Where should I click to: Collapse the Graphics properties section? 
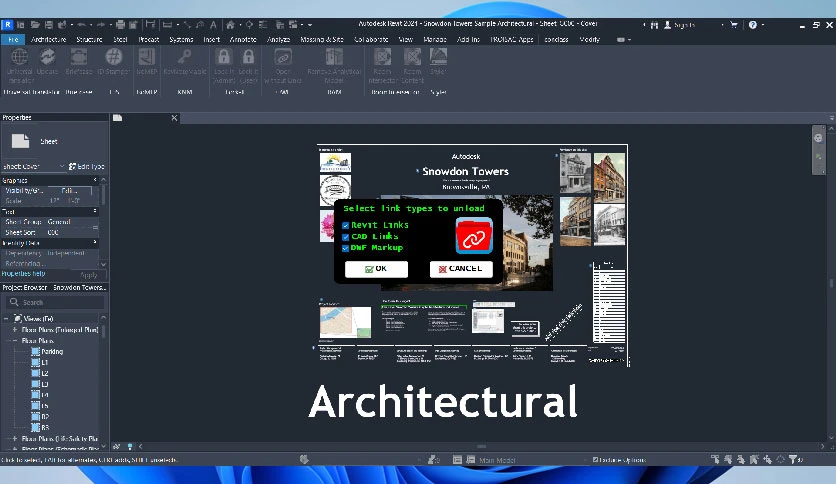95,180
